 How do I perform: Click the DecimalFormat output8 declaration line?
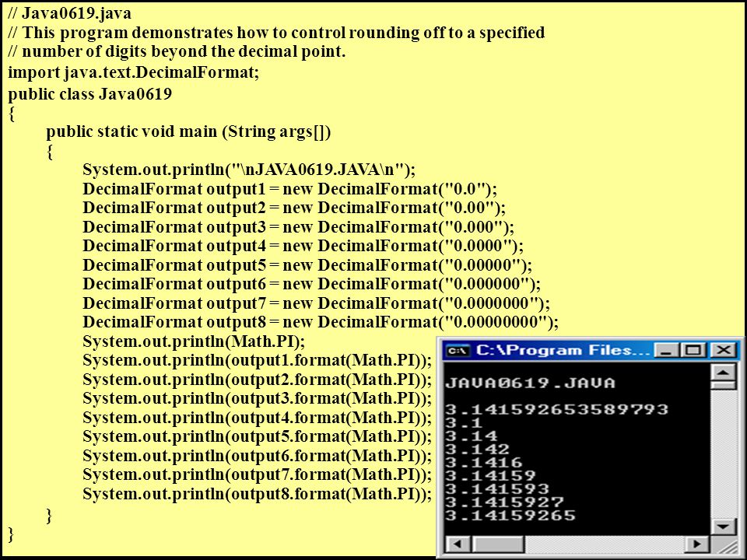(x=321, y=322)
